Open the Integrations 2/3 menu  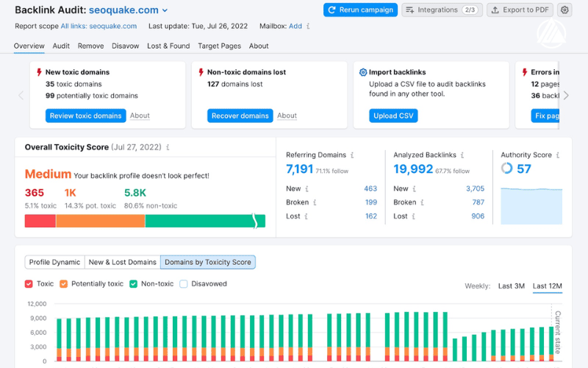point(442,10)
